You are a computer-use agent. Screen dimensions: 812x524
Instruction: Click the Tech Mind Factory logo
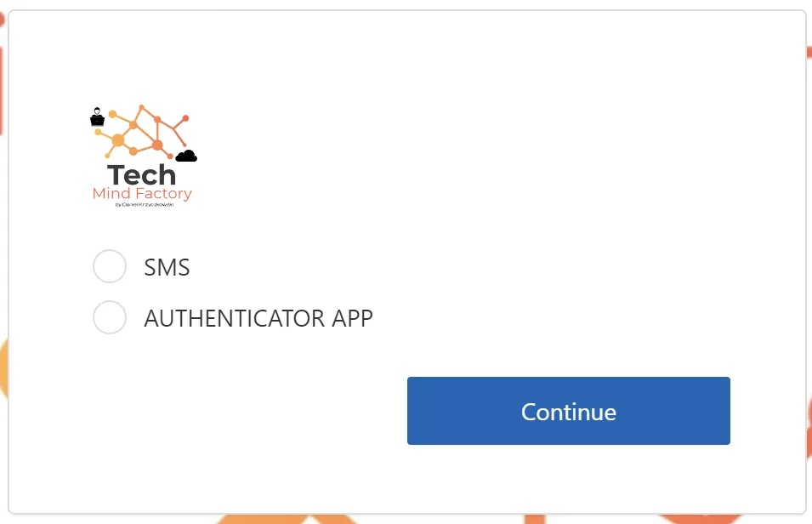[x=144, y=156]
